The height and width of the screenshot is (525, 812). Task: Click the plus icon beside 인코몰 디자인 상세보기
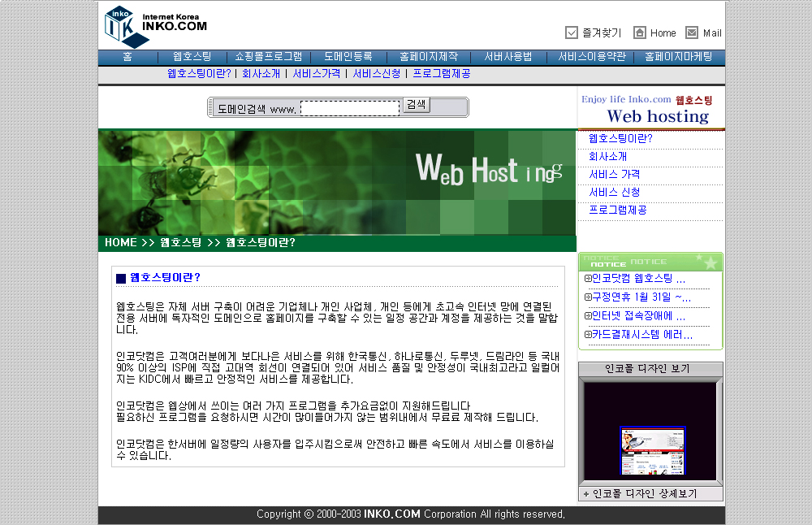(x=585, y=494)
